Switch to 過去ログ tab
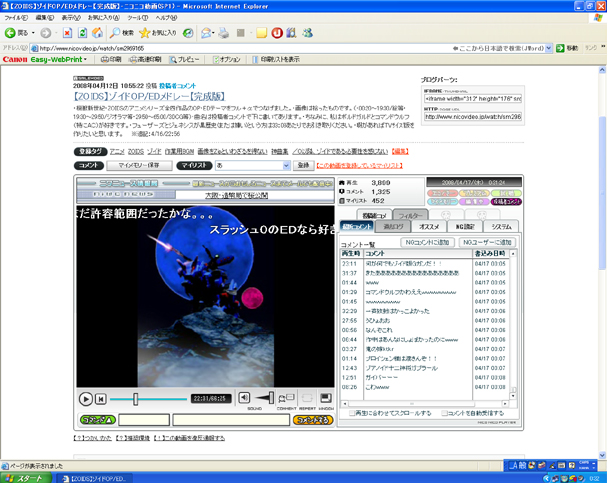Screen dimensions: 608x483 click(x=394, y=227)
